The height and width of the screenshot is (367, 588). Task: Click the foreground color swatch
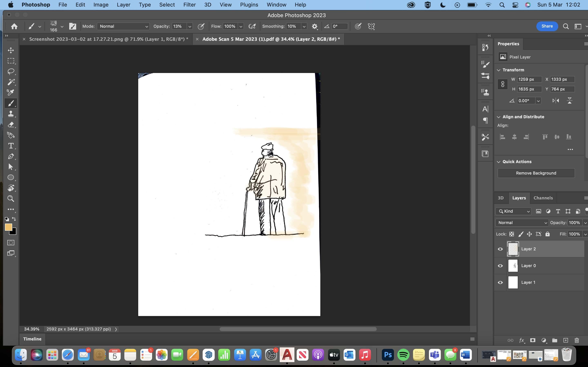8,227
